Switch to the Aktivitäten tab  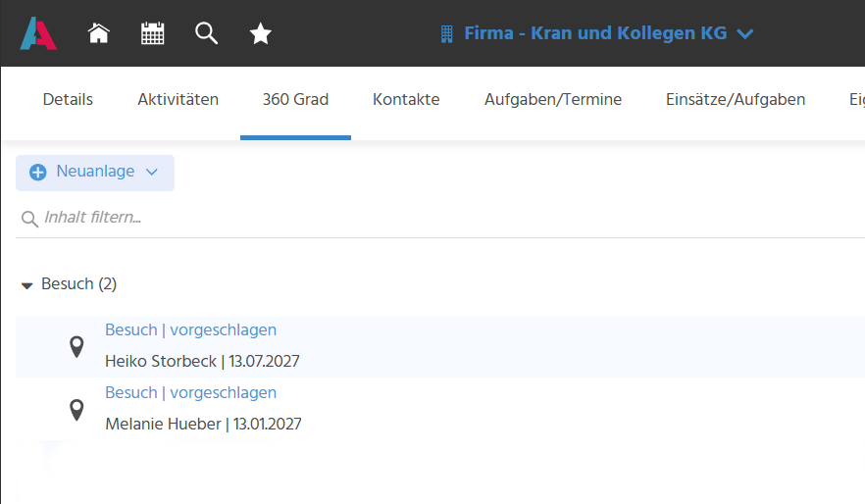178,99
